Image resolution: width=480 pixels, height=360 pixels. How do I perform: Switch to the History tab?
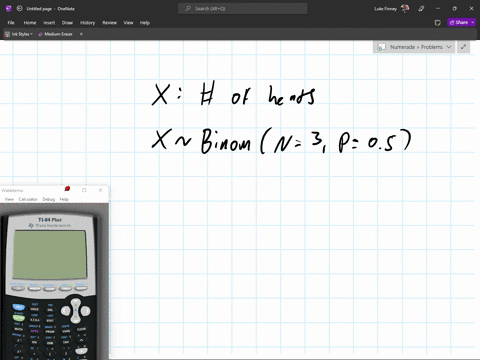coord(87,23)
